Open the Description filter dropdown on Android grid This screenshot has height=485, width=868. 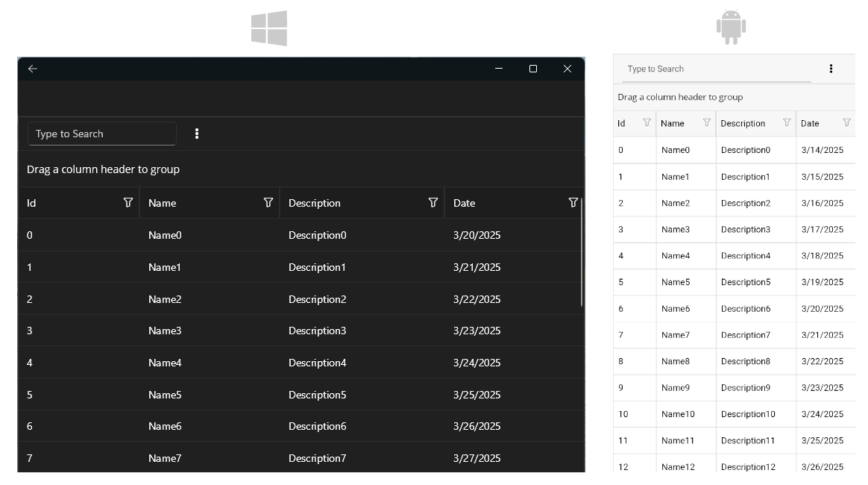[787, 122]
